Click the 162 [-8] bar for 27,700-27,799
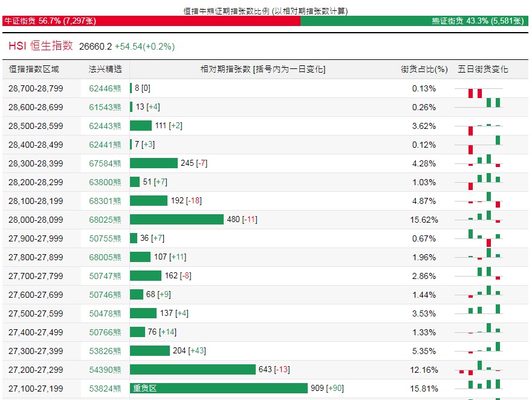This screenshot has width=532, height=400. pyautogui.click(x=146, y=276)
